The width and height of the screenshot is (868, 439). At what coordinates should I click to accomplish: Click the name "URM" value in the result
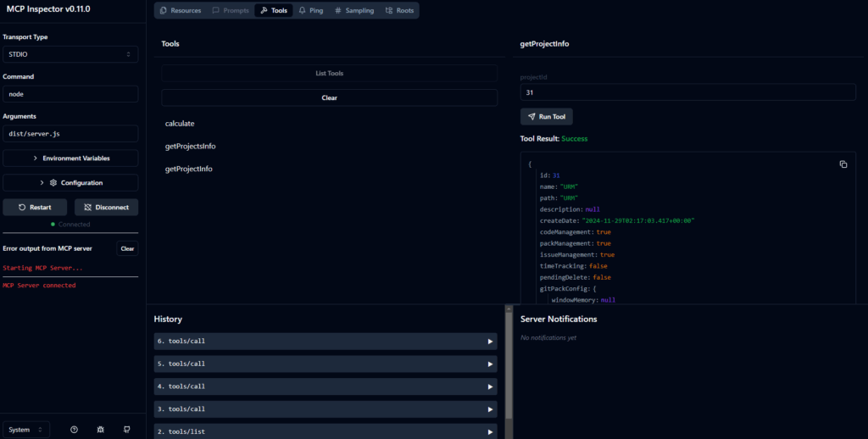click(x=569, y=187)
